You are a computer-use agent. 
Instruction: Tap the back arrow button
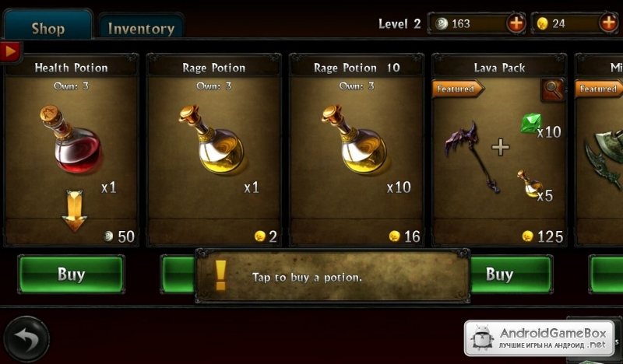(26, 339)
